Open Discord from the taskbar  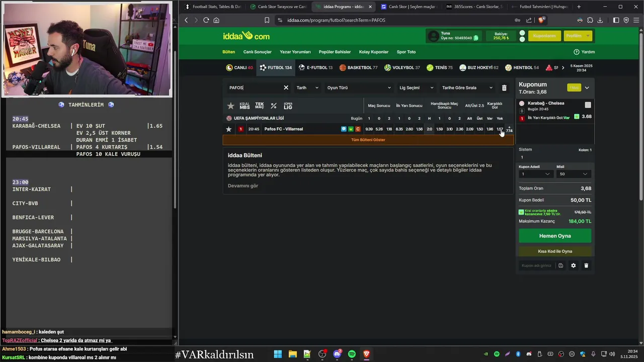click(x=337, y=354)
